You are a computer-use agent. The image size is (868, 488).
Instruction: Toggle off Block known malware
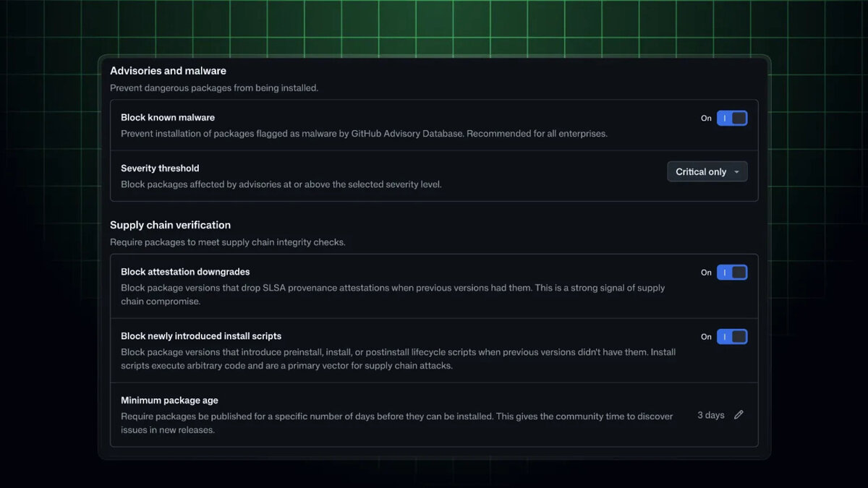pyautogui.click(x=732, y=118)
